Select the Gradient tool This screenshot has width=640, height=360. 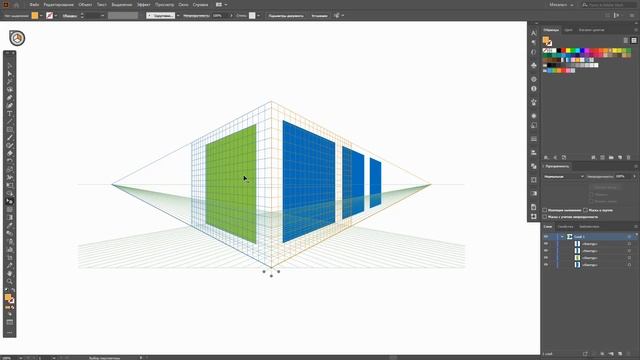pyautogui.click(x=9, y=218)
